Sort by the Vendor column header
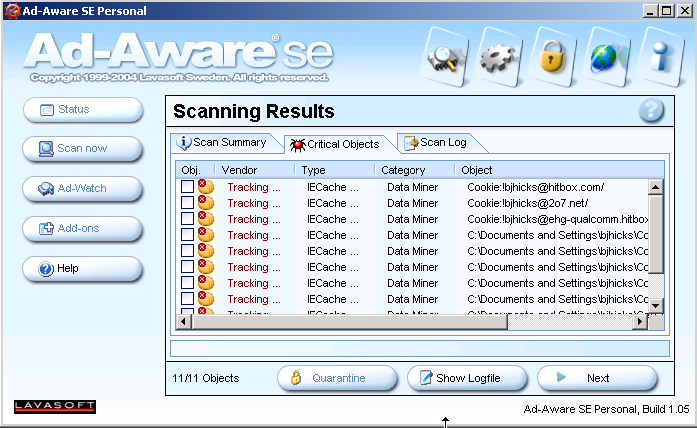The width and height of the screenshot is (697, 428). (255, 170)
